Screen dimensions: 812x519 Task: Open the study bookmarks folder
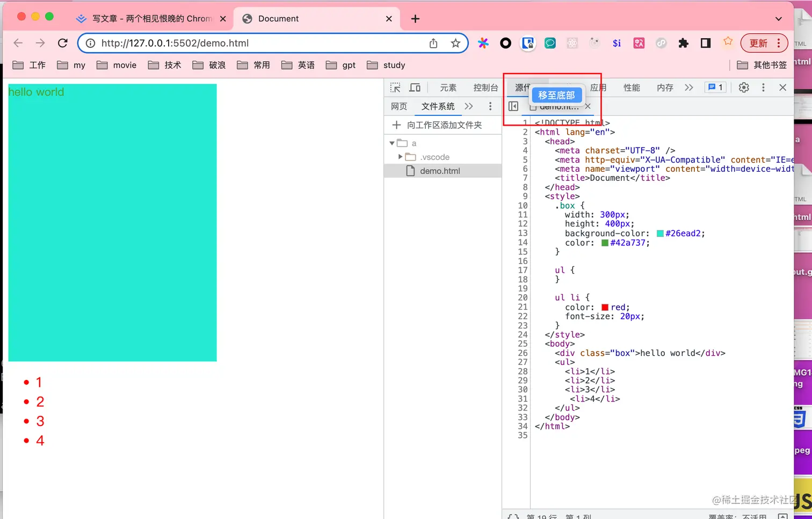(386, 65)
